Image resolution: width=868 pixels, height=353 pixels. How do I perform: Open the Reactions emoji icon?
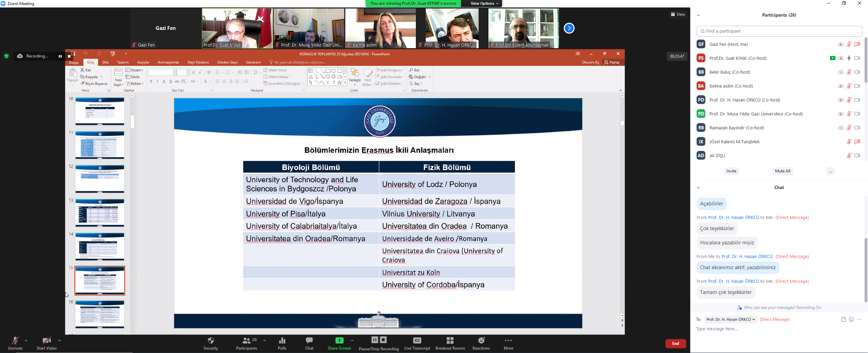pyautogui.click(x=481, y=340)
